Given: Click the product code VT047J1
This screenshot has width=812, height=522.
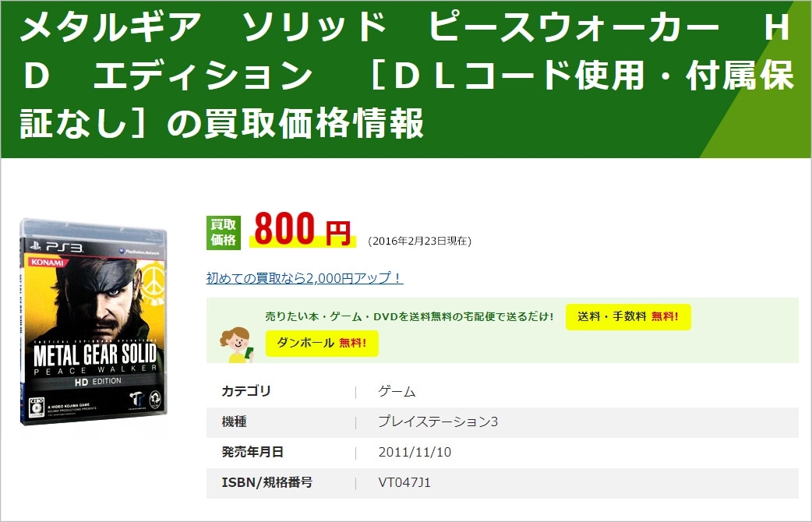Looking at the screenshot, I should (x=404, y=482).
